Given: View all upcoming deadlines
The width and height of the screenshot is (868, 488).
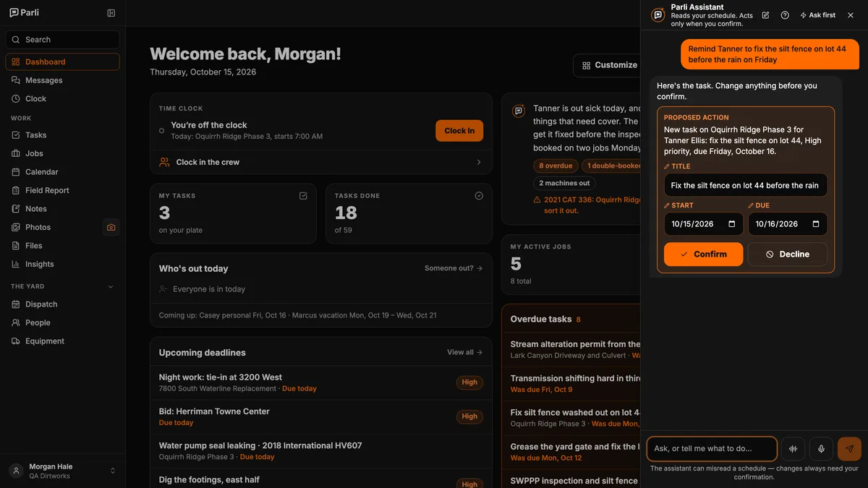Looking at the screenshot, I should tap(464, 353).
